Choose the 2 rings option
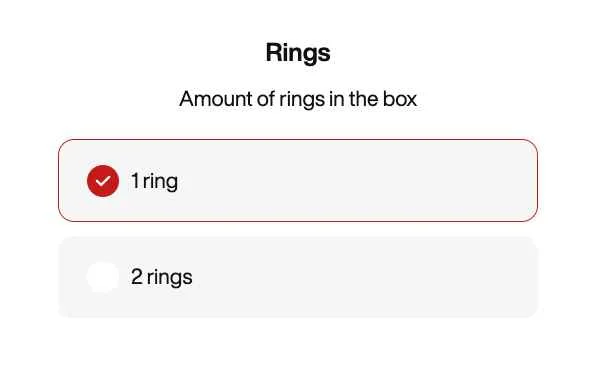This screenshot has height=370, width=600. click(x=298, y=277)
